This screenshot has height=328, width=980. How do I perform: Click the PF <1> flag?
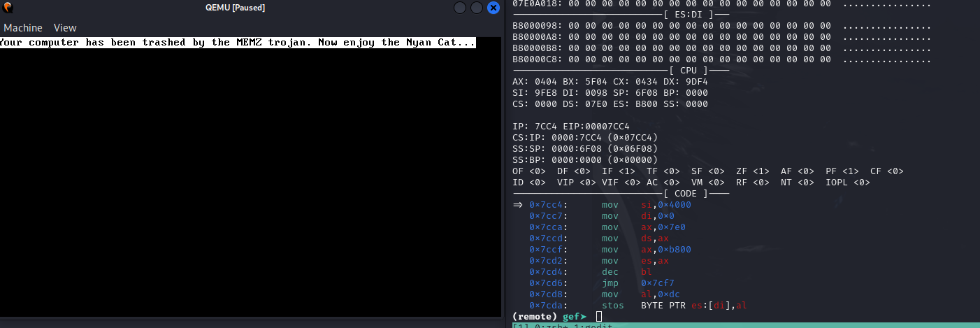click(x=842, y=171)
